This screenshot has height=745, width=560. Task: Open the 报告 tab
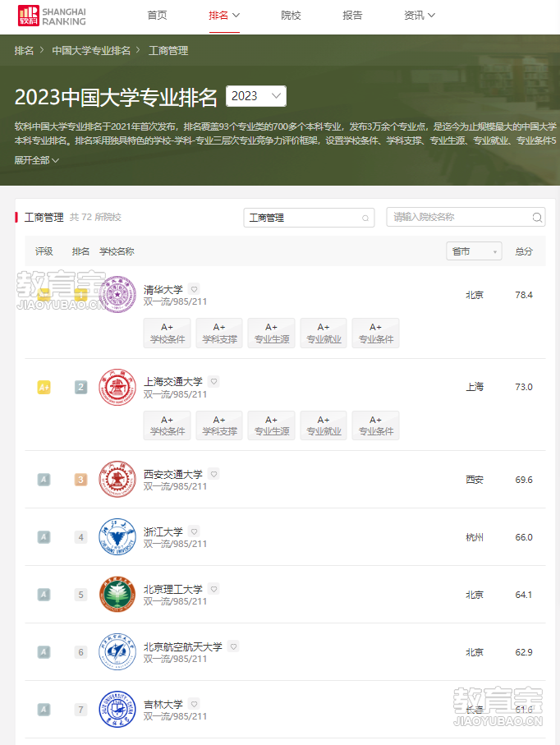352,16
